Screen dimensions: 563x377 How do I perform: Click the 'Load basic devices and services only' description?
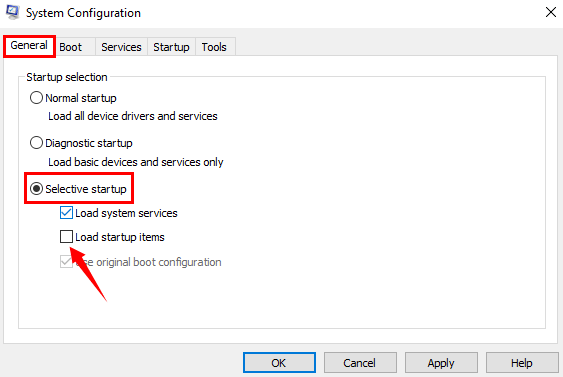[x=136, y=162]
